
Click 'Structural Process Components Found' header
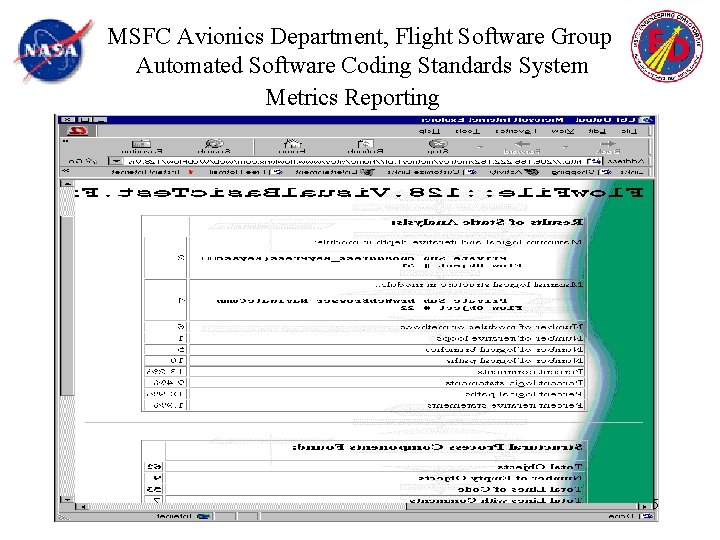tap(438, 447)
